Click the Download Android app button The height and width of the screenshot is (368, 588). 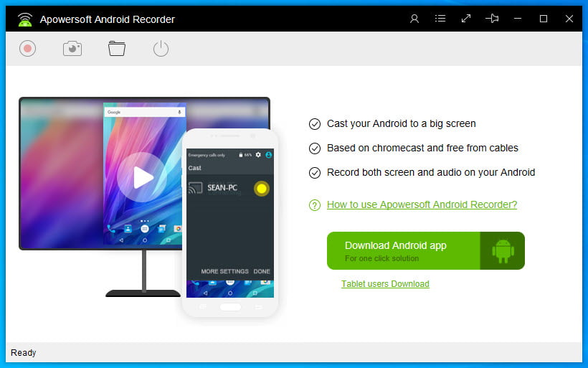pyautogui.click(x=426, y=250)
